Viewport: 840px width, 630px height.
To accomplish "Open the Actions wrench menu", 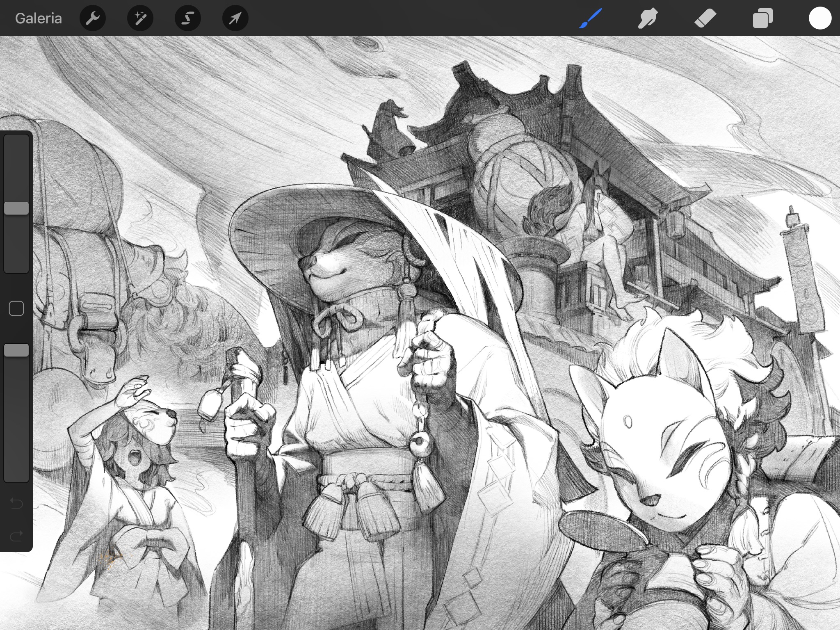I will coord(93,18).
